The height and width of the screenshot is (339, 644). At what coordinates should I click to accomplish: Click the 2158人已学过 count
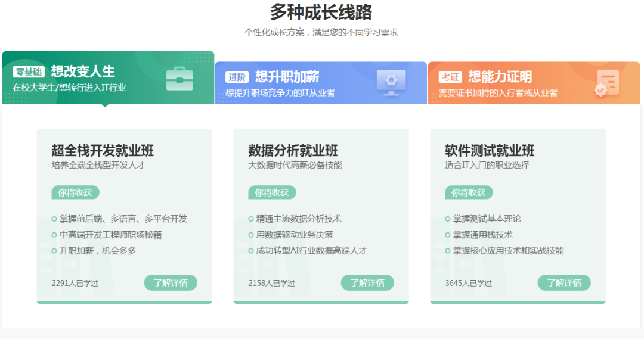(271, 283)
